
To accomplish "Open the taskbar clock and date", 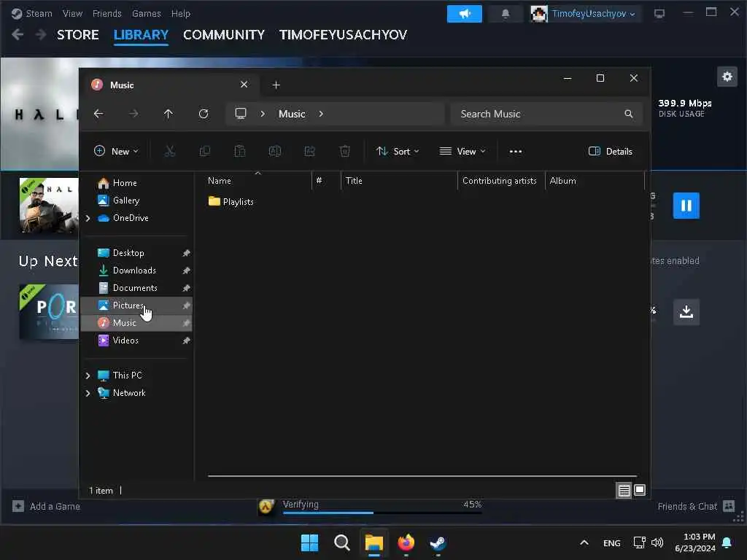I will coord(694,542).
